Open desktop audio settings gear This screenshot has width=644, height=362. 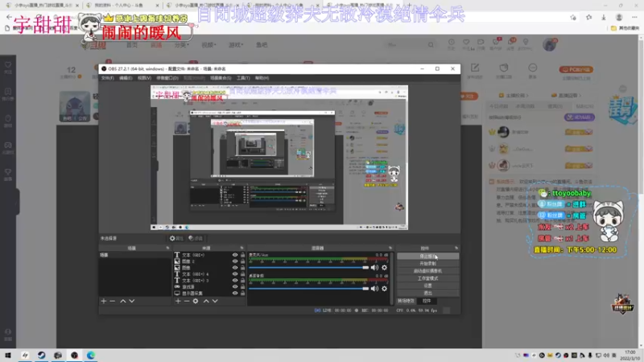(x=385, y=289)
